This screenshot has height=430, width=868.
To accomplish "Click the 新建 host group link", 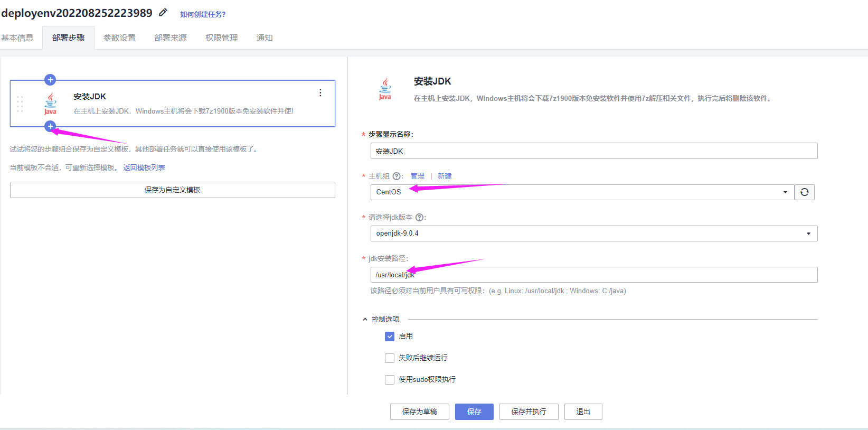I will (x=445, y=176).
